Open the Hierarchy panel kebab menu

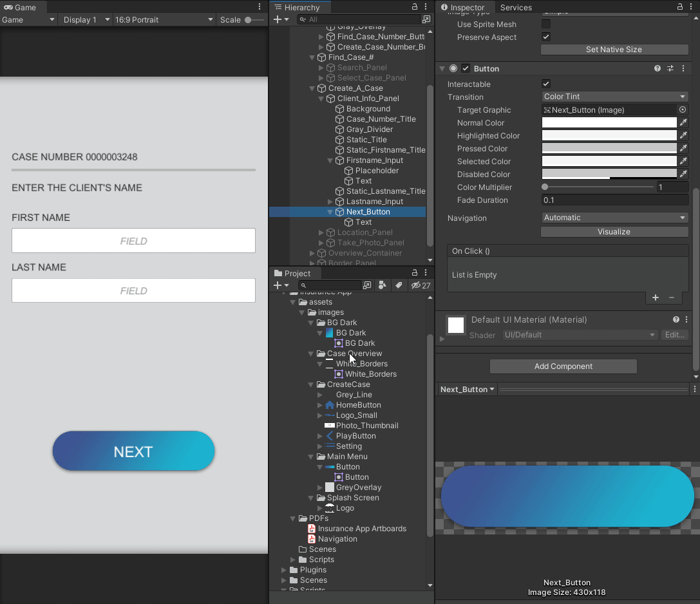point(426,6)
